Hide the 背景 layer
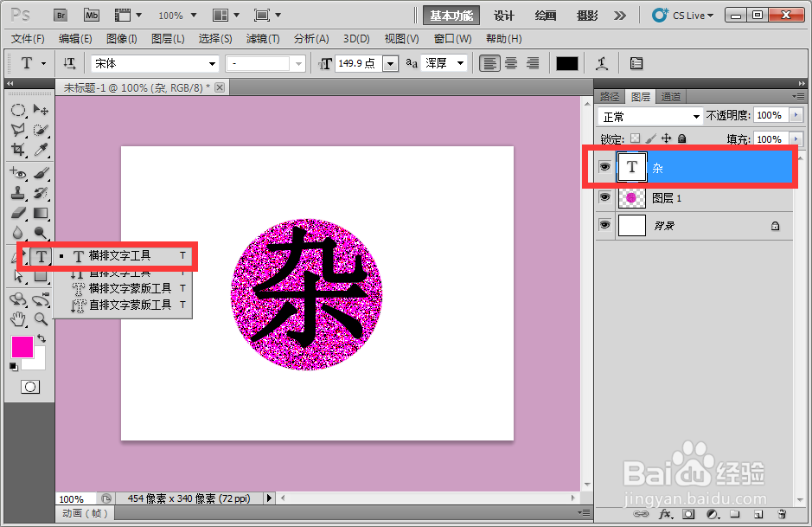 tap(604, 225)
